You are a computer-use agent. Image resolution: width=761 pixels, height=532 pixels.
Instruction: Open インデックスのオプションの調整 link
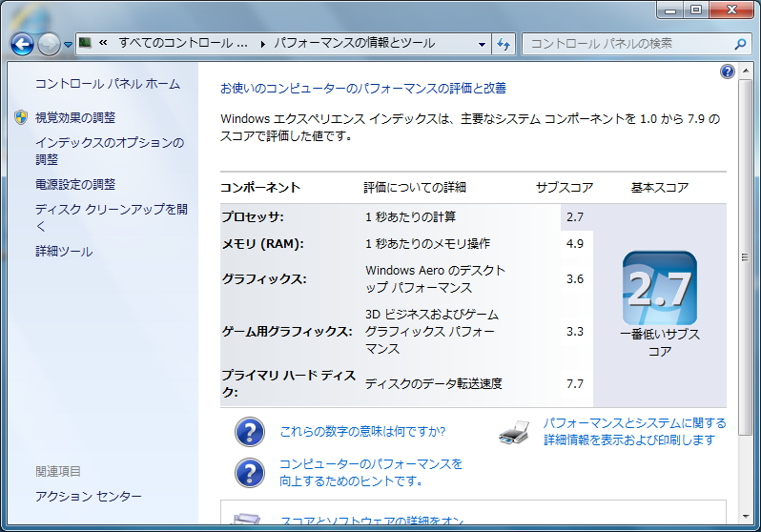tap(110, 151)
